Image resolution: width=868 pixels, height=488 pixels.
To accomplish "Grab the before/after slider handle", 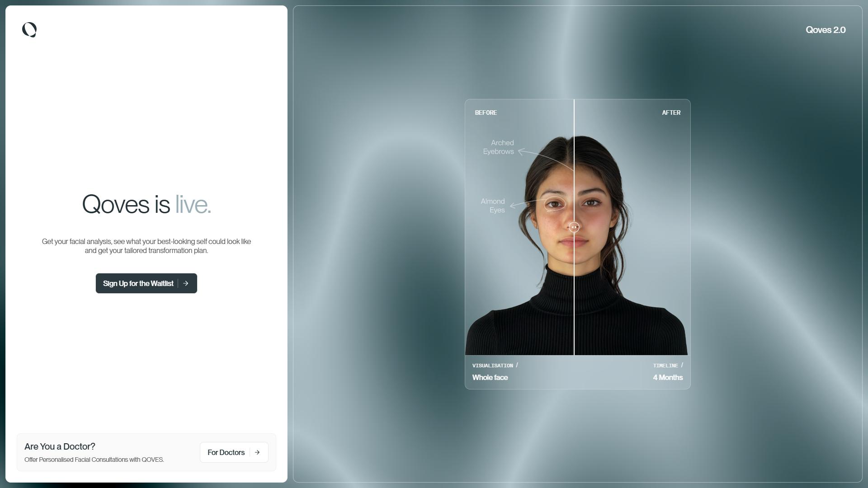I will [574, 227].
